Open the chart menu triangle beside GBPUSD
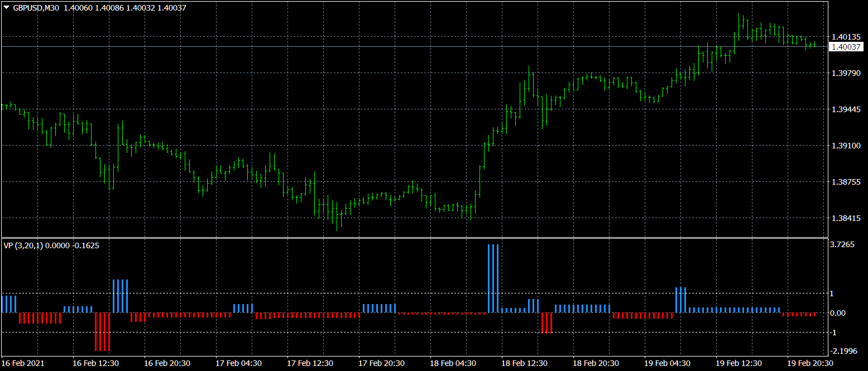This screenshot has height=371, width=868. coord(6,7)
